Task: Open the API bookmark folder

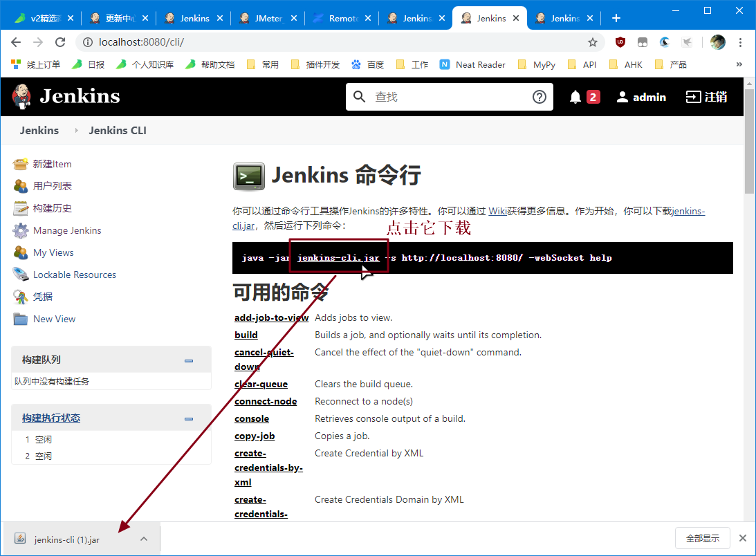Action: (x=582, y=64)
